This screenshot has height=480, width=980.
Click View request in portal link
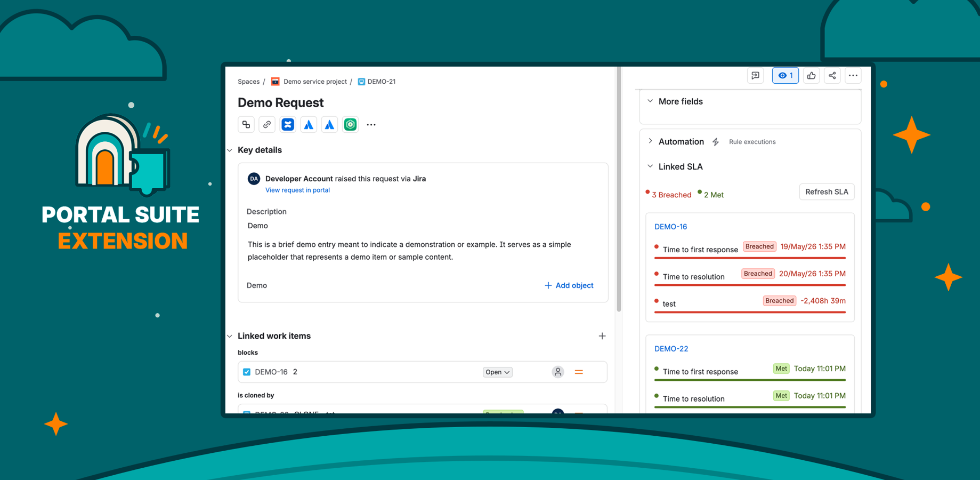pos(297,190)
